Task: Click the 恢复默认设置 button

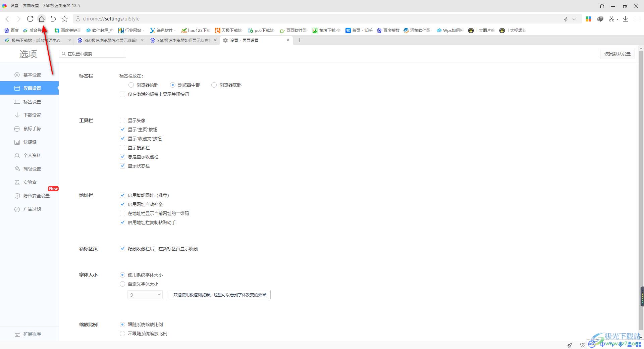Action: 617,54
